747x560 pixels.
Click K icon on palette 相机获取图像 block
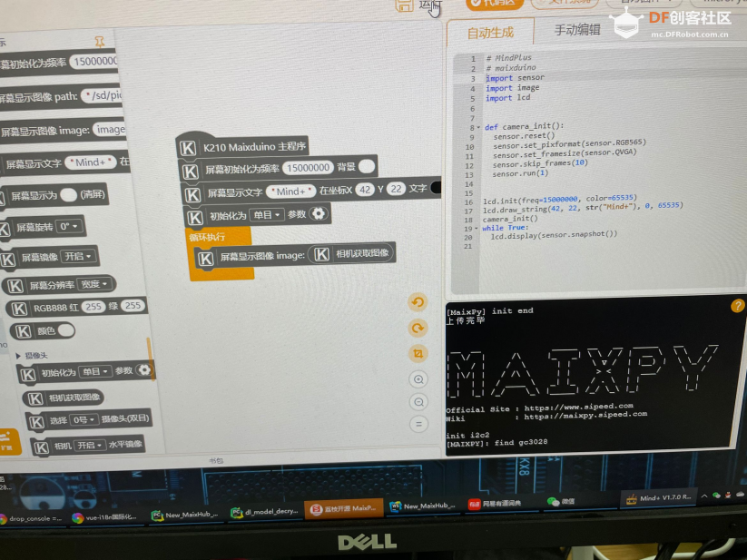[35, 398]
